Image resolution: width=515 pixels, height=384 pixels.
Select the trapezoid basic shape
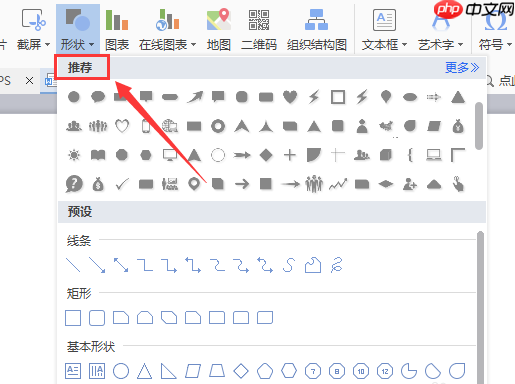[x=217, y=371]
